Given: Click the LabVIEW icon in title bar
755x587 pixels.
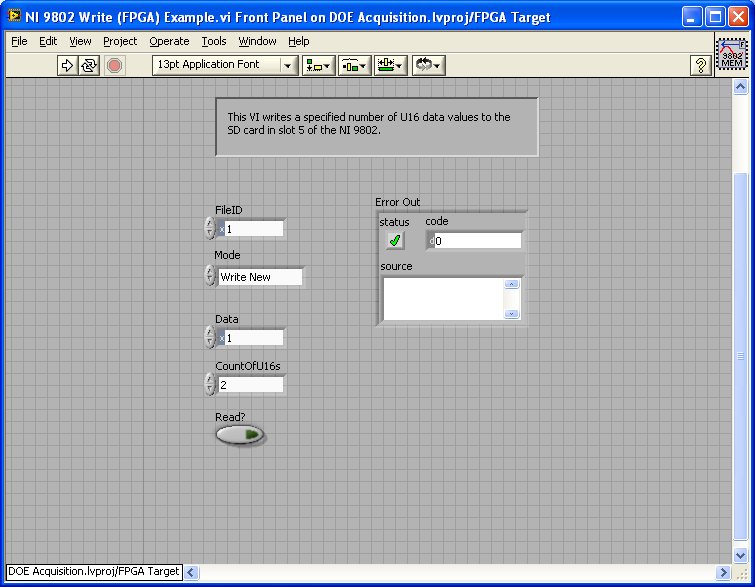Looking at the screenshot, I should [14, 16].
